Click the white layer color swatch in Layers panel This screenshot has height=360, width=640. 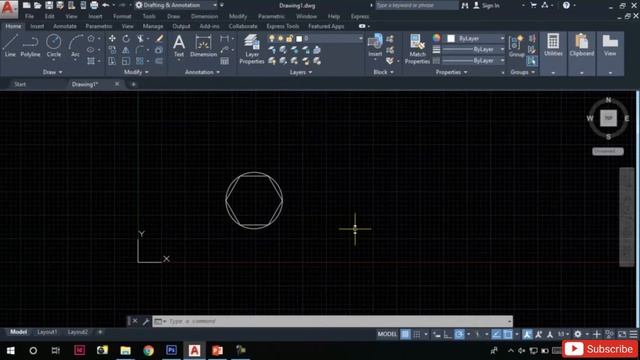pos(299,38)
